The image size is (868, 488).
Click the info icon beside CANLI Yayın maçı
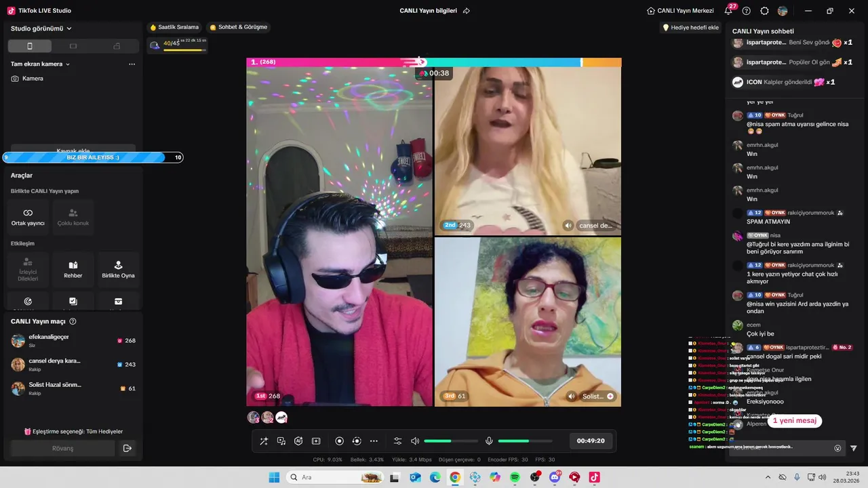[73, 321]
